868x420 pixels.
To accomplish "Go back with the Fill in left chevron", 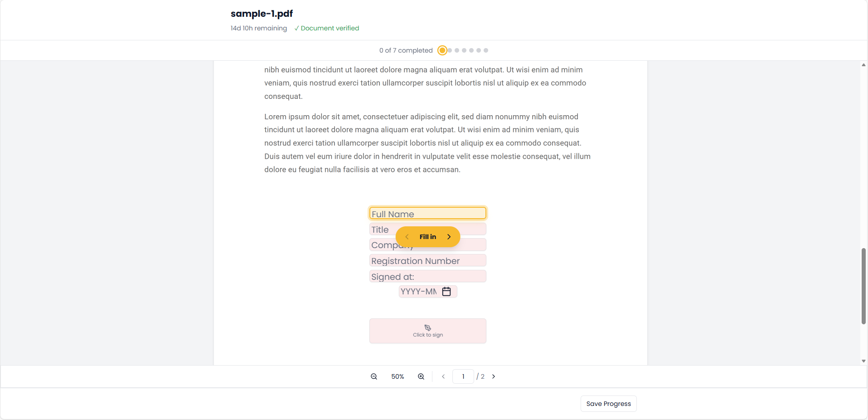I will [x=407, y=237].
